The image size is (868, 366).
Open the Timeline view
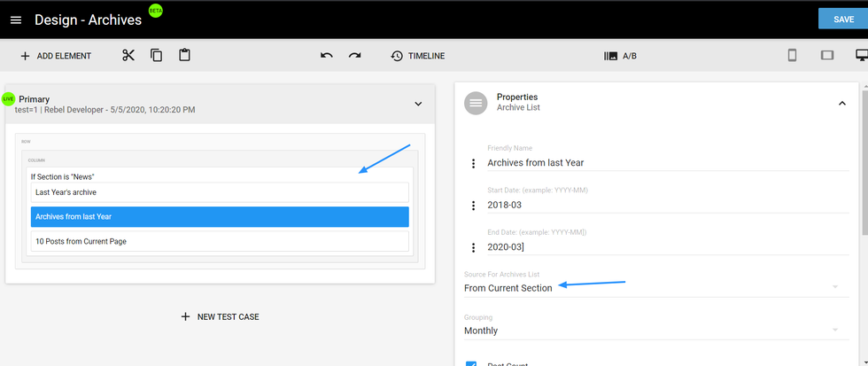(418, 56)
